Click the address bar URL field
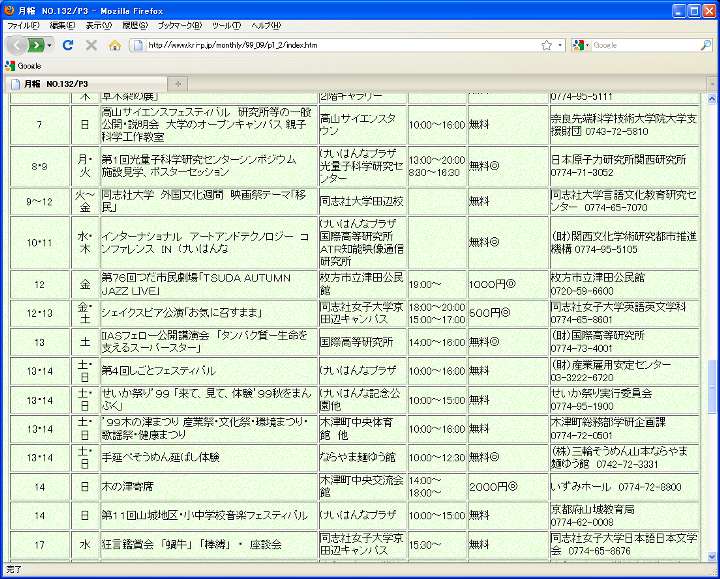This screenshot has width=720, height=579. 340,45
